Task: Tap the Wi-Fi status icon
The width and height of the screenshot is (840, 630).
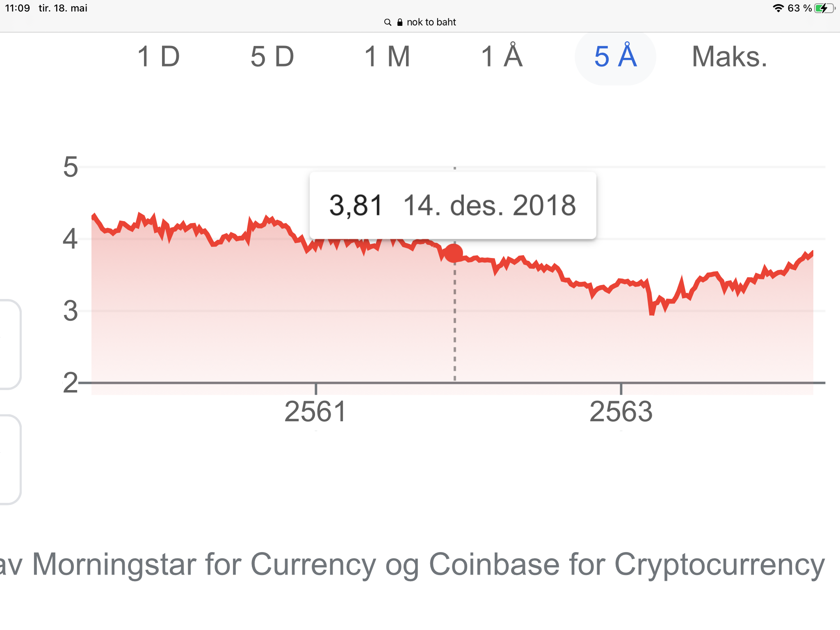Action: tap(778, 8)
